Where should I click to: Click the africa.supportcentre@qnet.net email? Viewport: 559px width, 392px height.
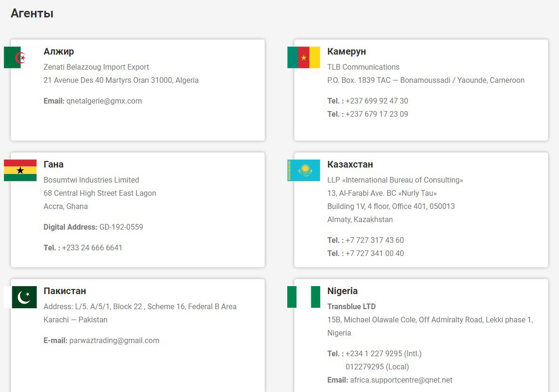tap(401, 380)
